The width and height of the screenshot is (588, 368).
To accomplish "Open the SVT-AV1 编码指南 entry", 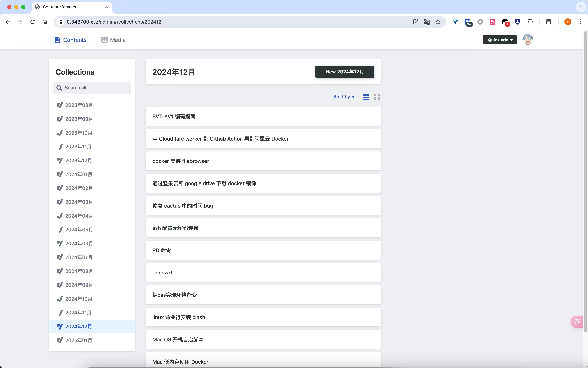I will click(263, 117).
